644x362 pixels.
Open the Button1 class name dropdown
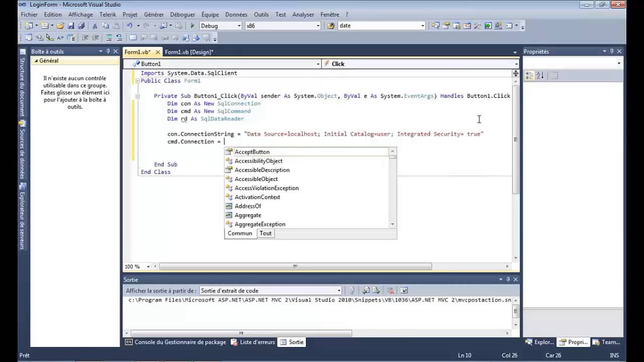coord(317,64)
